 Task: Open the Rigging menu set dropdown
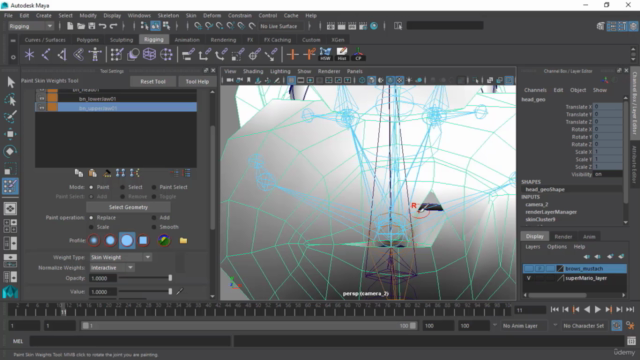tap(31, 26)
